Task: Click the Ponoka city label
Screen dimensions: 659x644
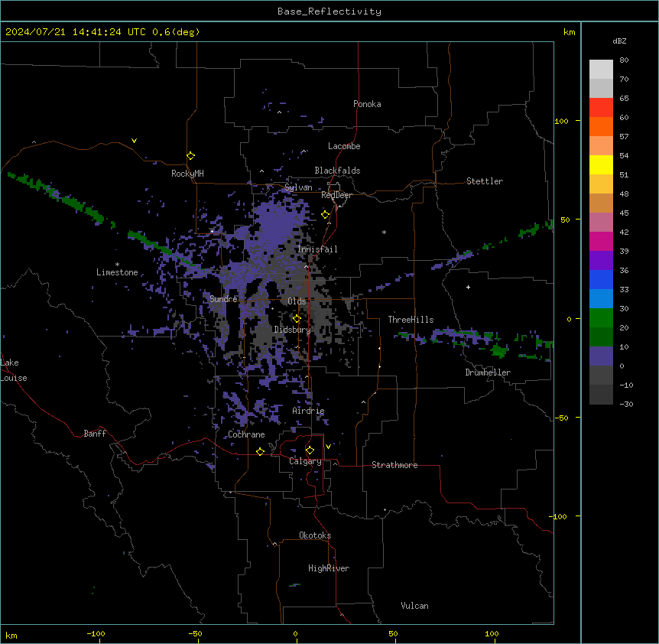Action: 367,104
